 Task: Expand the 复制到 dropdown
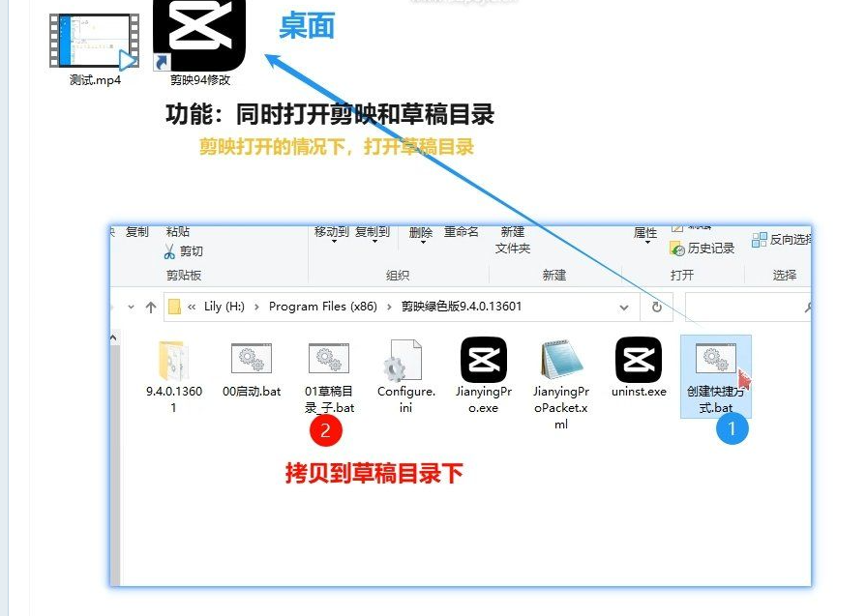tap(373, 233)
